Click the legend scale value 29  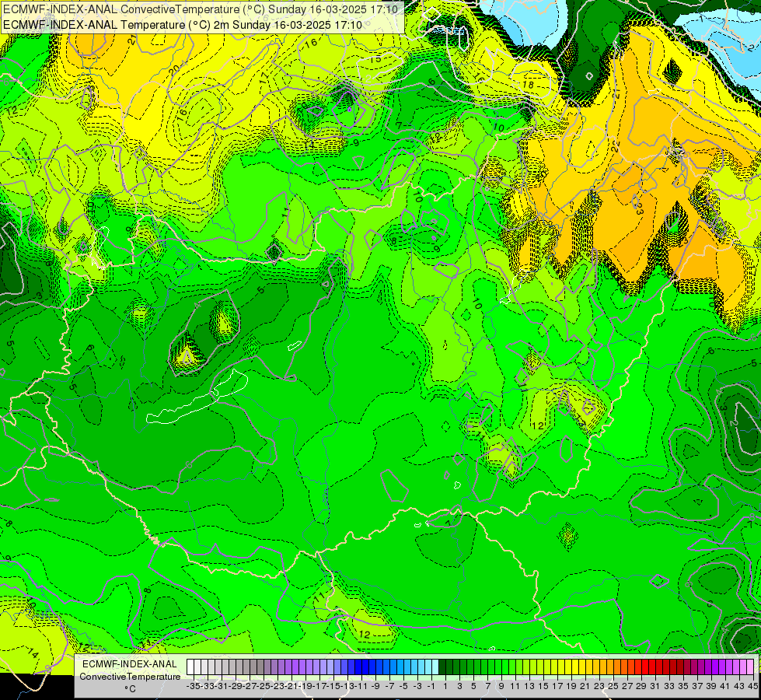tap(641, 687)
